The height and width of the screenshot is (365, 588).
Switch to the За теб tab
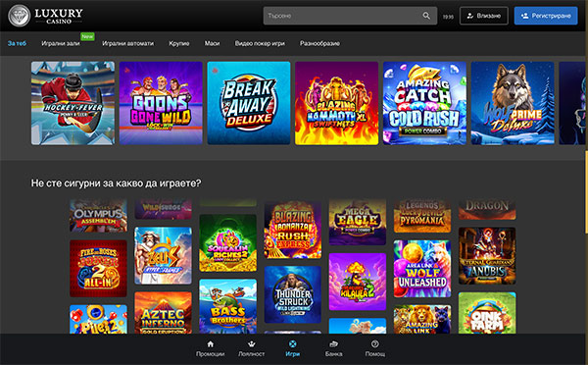coord(17,43)
